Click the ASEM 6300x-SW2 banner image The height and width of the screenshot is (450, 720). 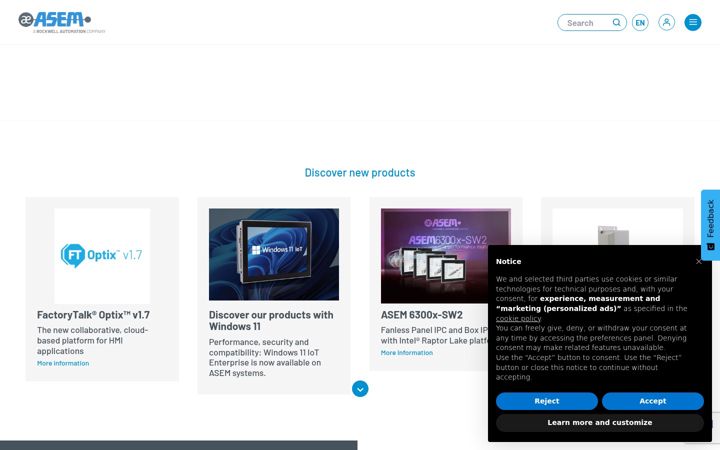445,256
